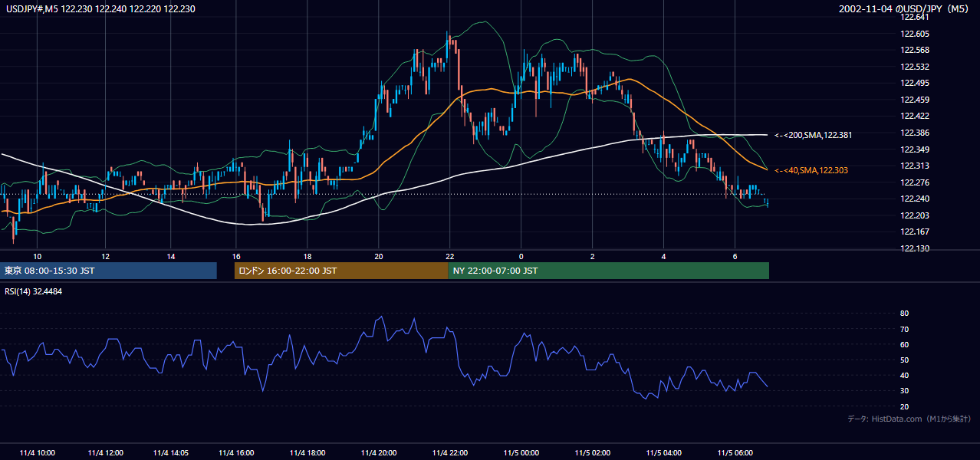Click the 11/4 18:00 time axis label
980x460 pixels.
(x=307, y=453)
